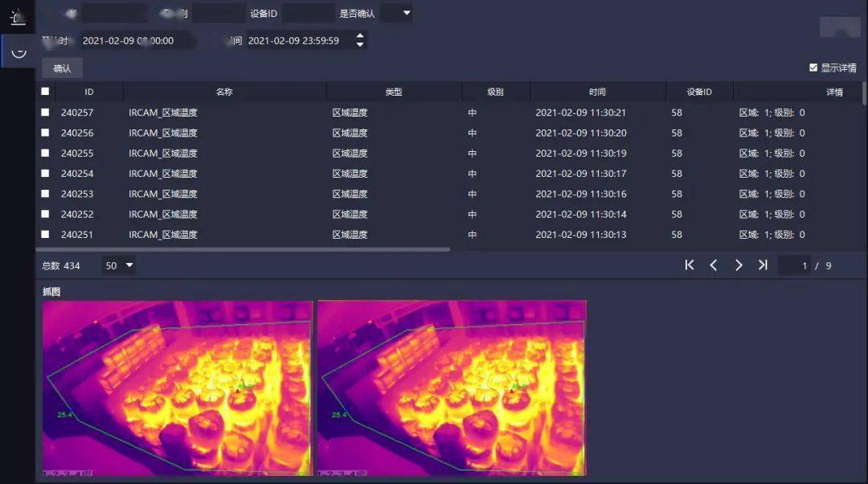Increase the end time with up arrow
The width and height of the screenshot is (868, 484).
(360, 36)
